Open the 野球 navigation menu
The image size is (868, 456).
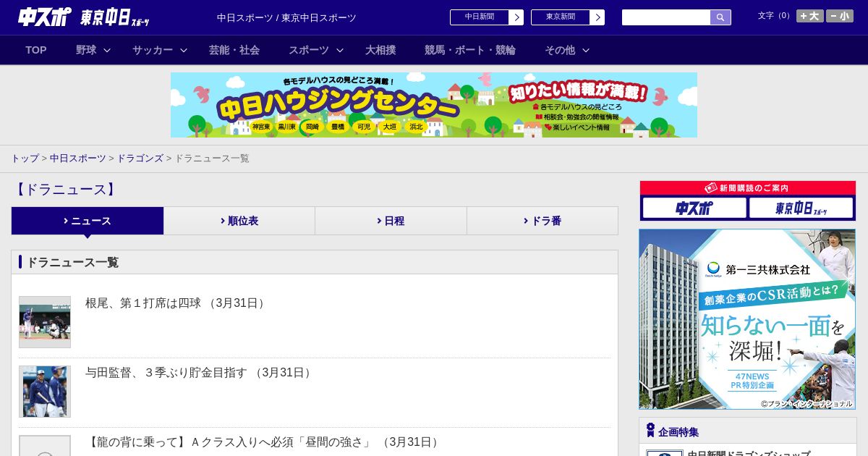tap(86, 50)
